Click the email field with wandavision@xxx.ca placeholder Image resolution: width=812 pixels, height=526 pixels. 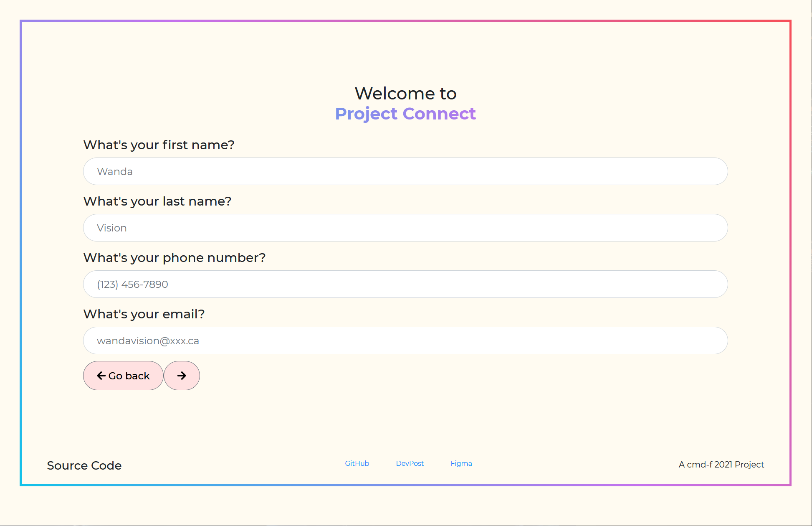click(405, 341)
